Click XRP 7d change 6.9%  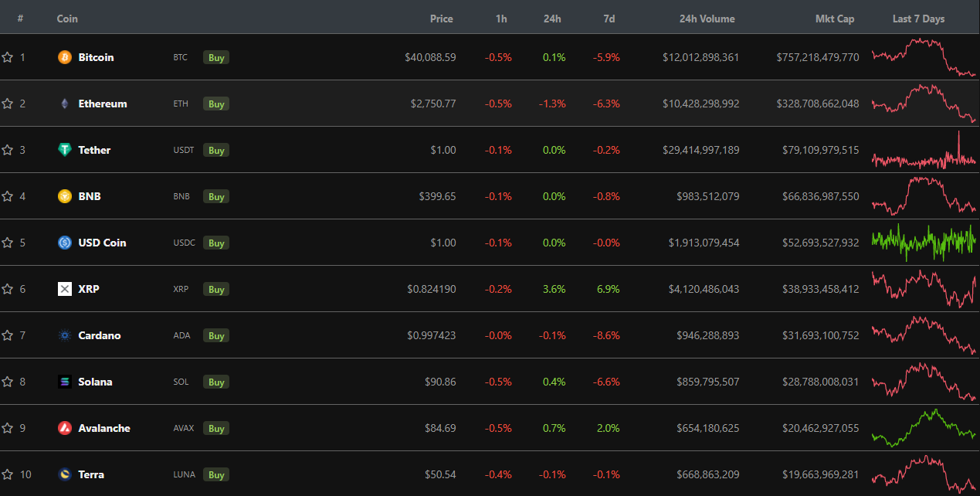(609, 289)
